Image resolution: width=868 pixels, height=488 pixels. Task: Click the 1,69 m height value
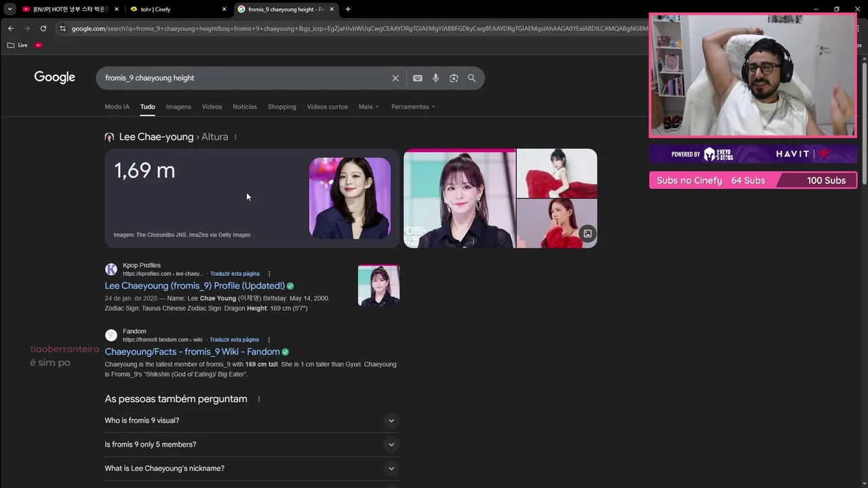click(x=144, y=171)
